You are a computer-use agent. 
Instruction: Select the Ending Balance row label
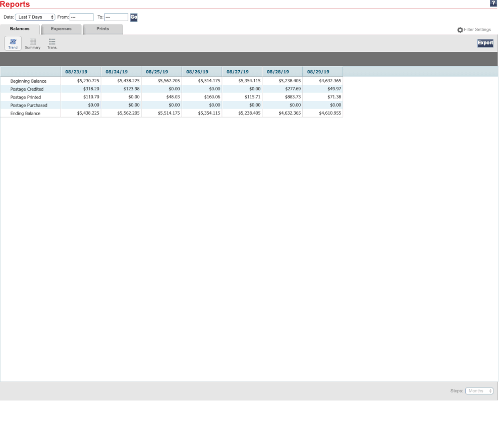[x=25, y=114]
